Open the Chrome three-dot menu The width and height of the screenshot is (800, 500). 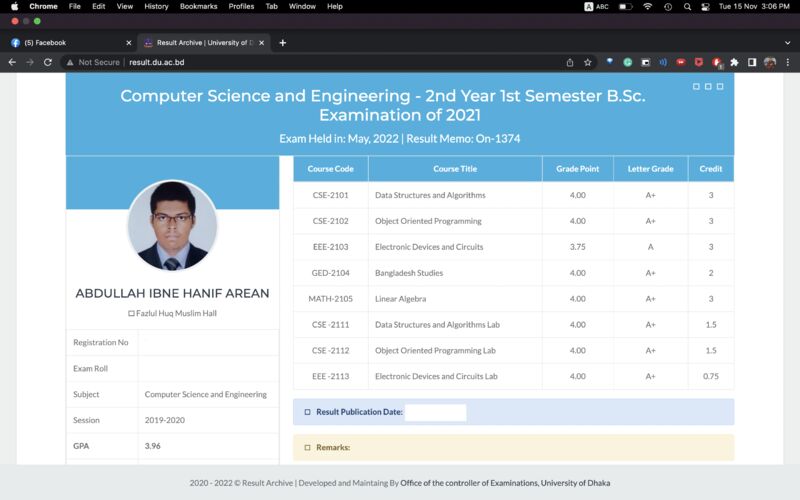click(x=788, y=62)
